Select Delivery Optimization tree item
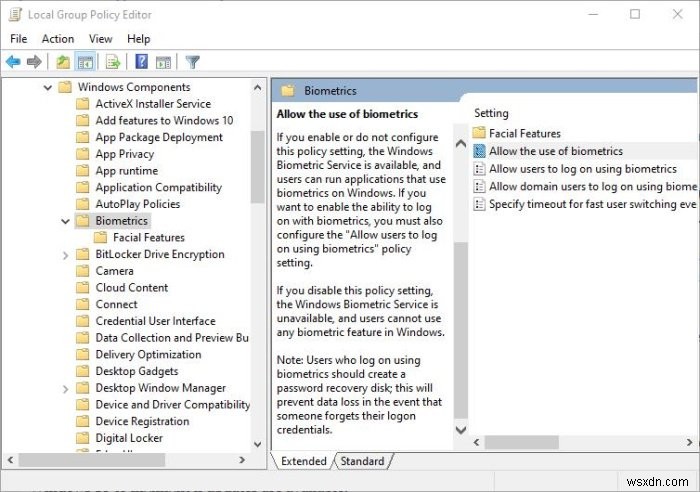The image size is (700, 492). pyautogui.click(x=148, y=354)
